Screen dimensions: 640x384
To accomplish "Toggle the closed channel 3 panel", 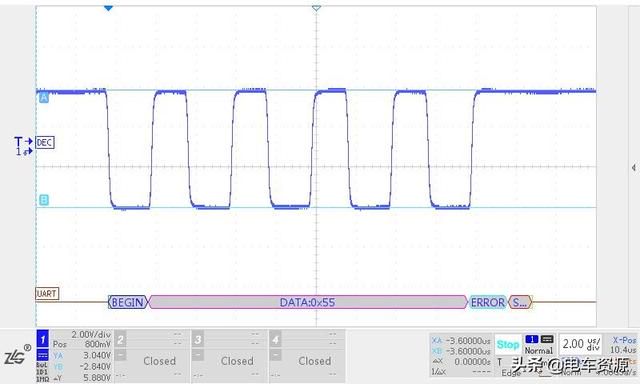I will (230, 356).
